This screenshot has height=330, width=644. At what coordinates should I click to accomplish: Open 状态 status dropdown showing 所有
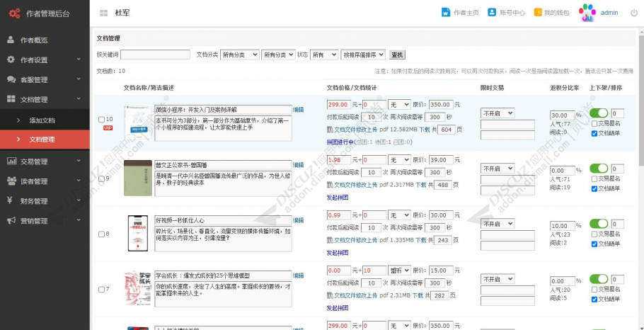(324, 55)
